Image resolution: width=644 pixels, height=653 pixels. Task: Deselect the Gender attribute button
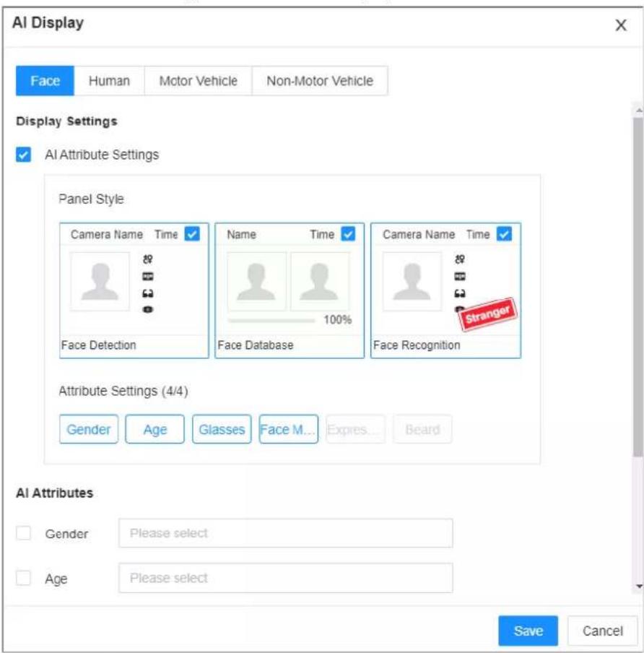(89, 429)
